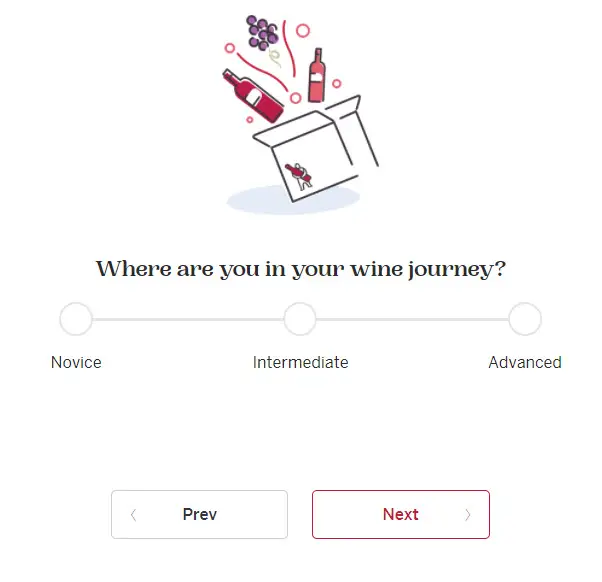This screenshot has height=582, width=602.
Task: Click the Intermediate text label
Action: coord(300,362)
